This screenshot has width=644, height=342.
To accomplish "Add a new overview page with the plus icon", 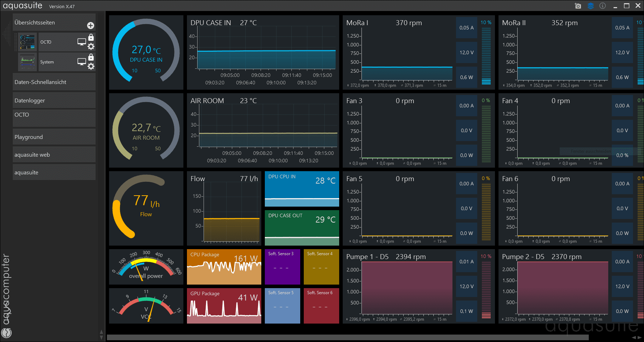I will point(91,26).
